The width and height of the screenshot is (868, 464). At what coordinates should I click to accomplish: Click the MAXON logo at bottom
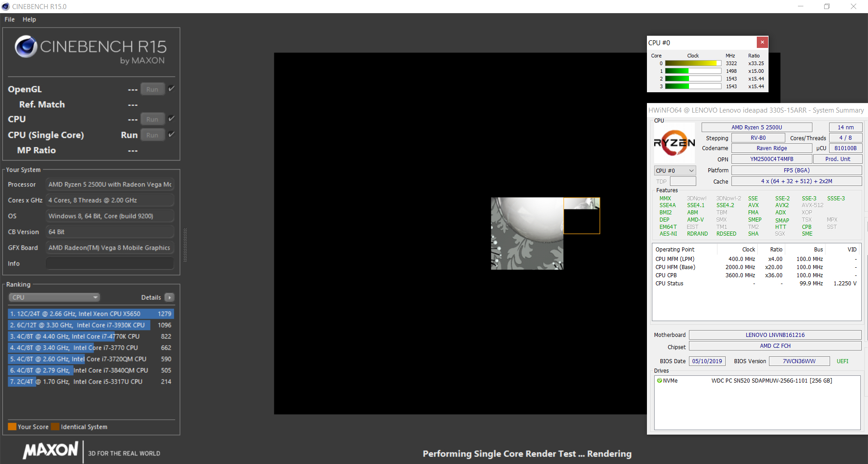51,450
